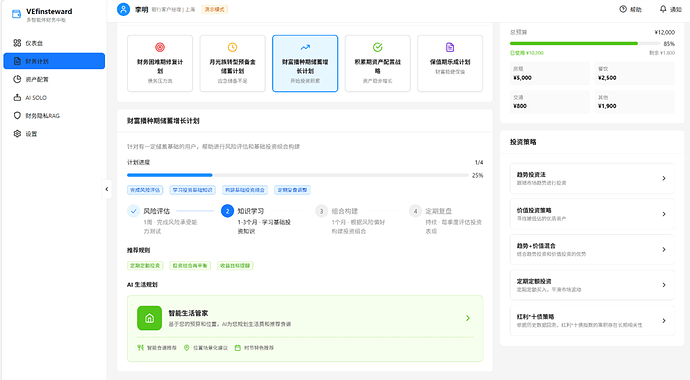The width and height of the screenshot is (690, 380).
Task: Select the 保值期乐成计划 plan card
Action: (450, 63)
